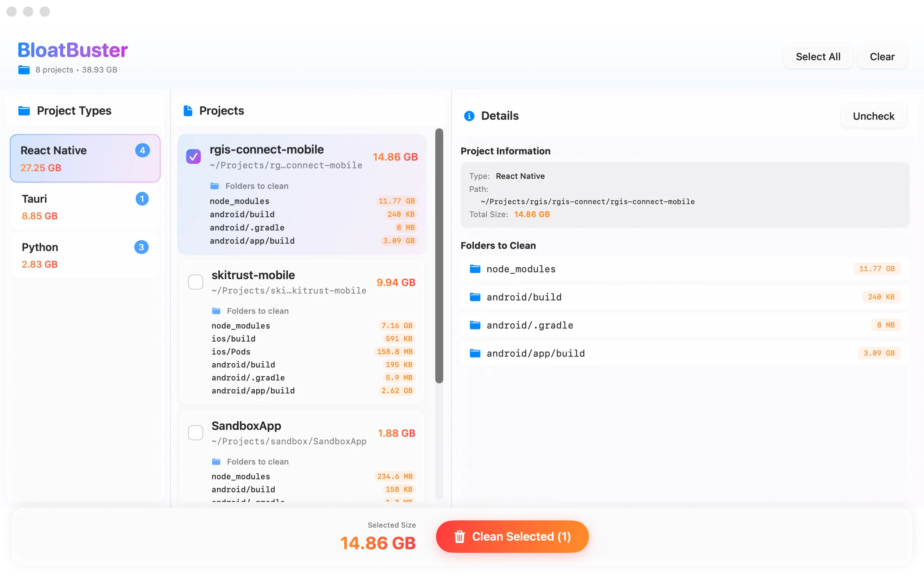Click the Folders to clean icon under rgis-connect-mobile
Screen dimensions: 924x577
[215, 186]
